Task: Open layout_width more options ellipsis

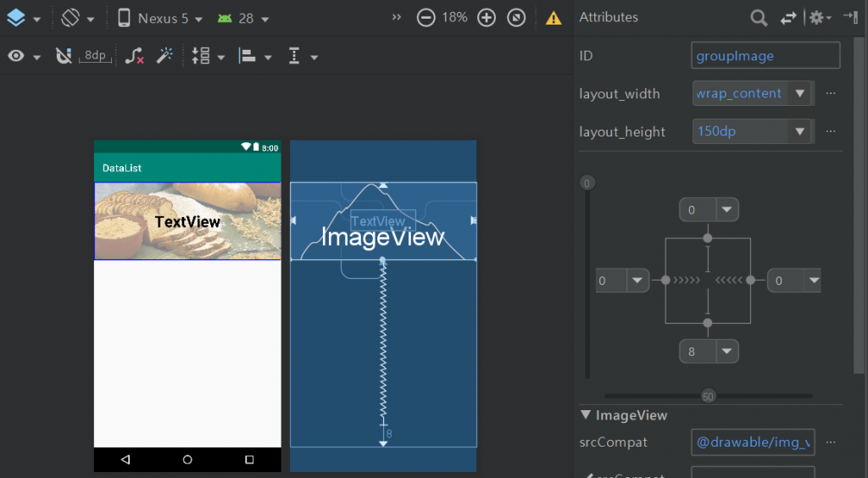Action: click(831, 93)
